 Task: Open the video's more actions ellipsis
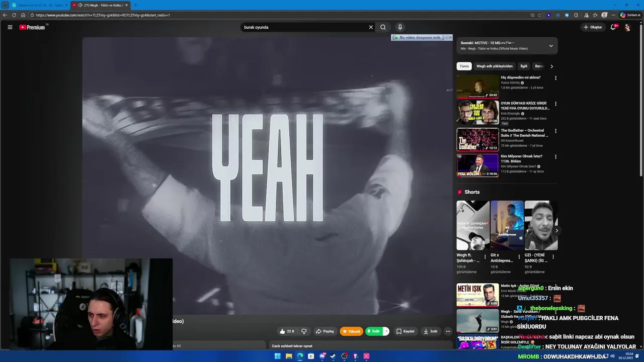(448, 331)
